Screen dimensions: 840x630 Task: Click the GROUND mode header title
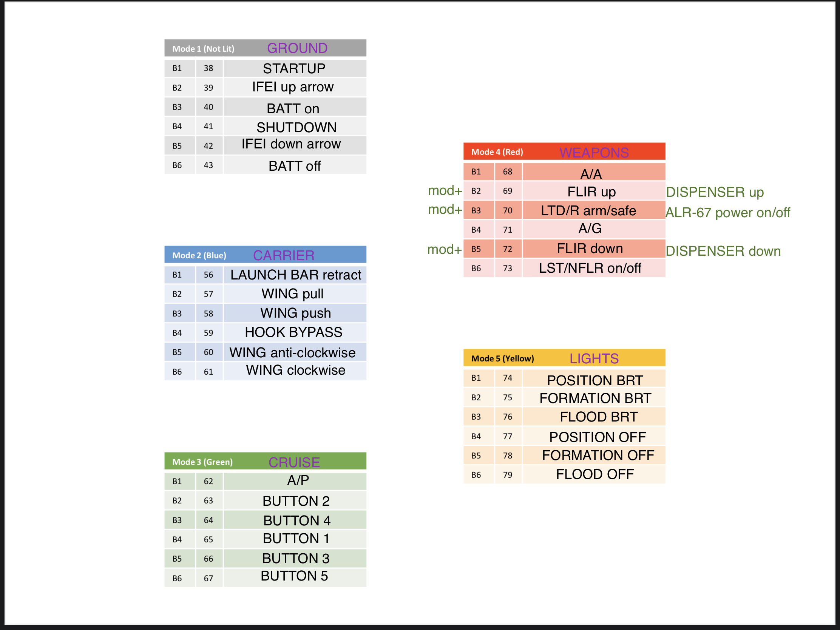[x=297, y=48]
